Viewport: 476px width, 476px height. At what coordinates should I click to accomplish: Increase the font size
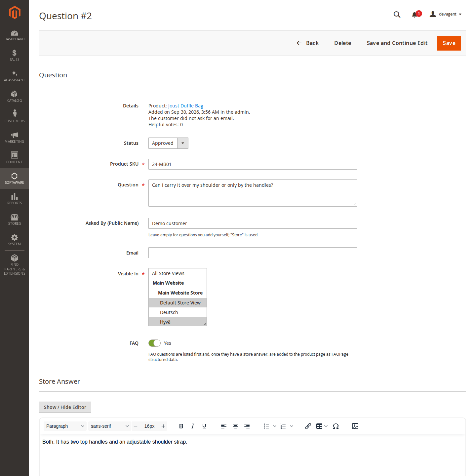tap(163, 426)
